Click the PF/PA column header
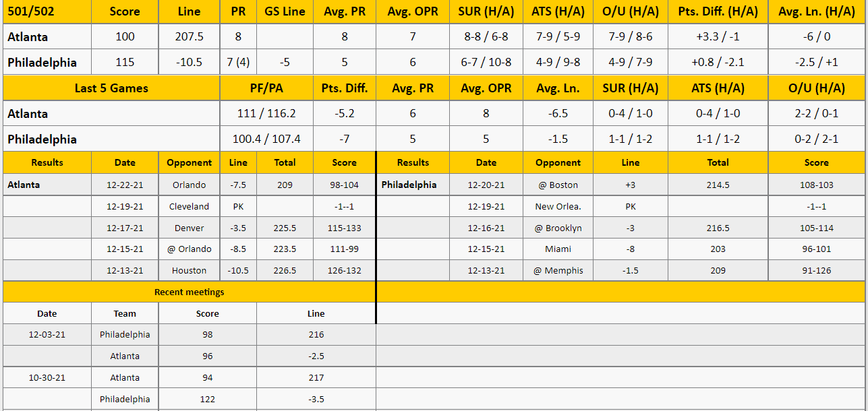The image size is (868, 411). pos(266,88)
